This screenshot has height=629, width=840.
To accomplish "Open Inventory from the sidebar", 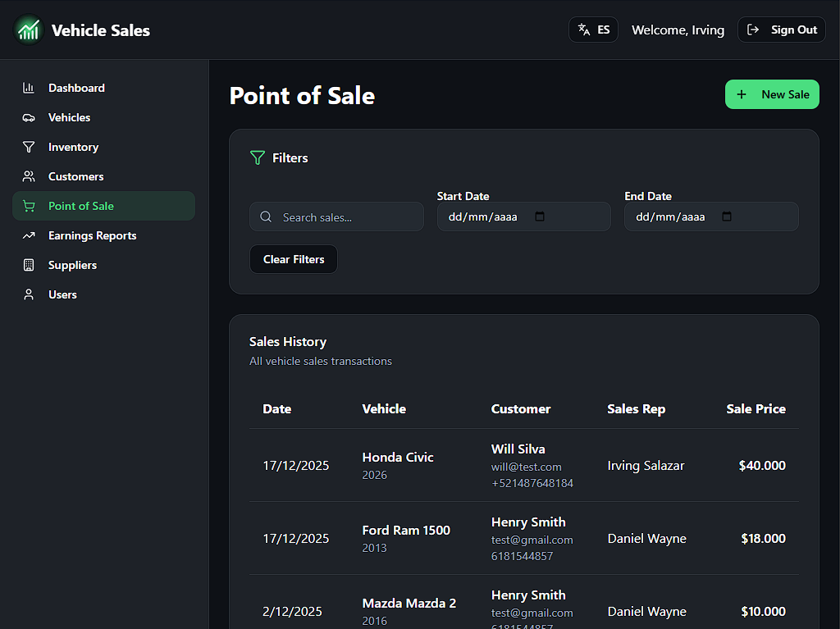I will 104,147.
